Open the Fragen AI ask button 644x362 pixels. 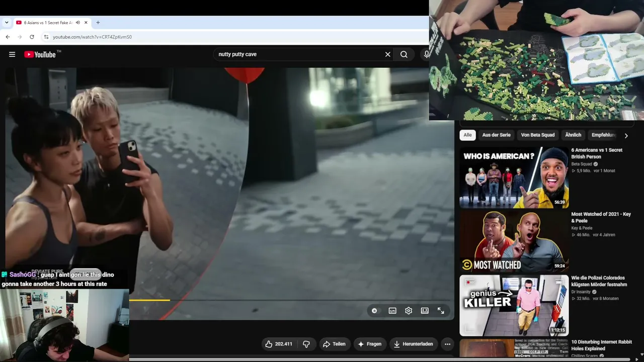(370, 344)
